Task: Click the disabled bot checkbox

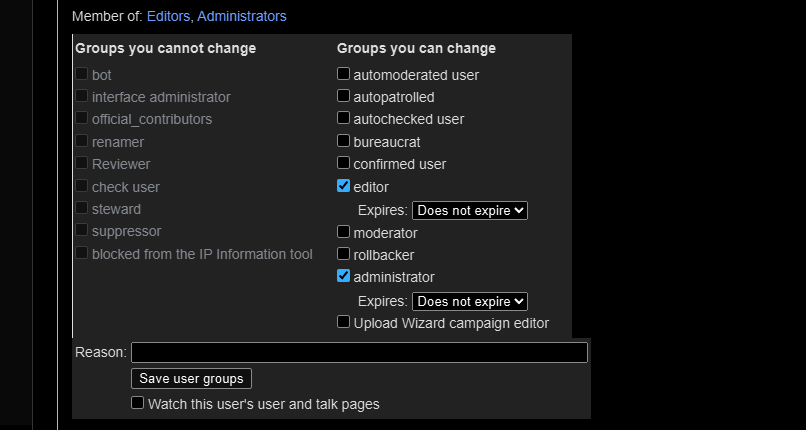Action: pyautogui.click(x=82, y=74)
